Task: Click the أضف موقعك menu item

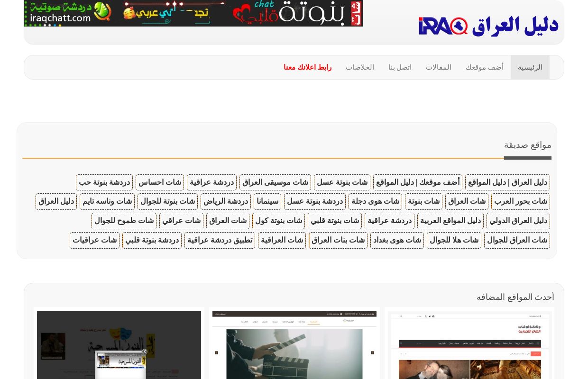Action: pyautogui.click(x=485, y=67)
